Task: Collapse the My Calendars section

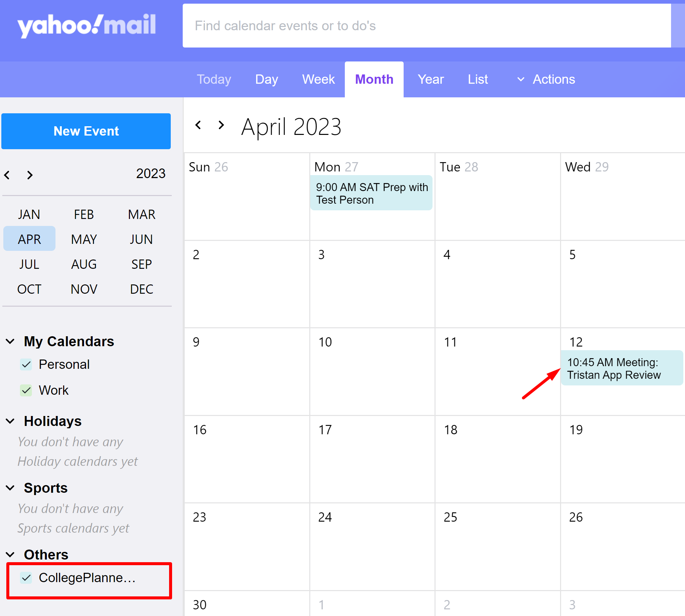Action: point(11,342)
